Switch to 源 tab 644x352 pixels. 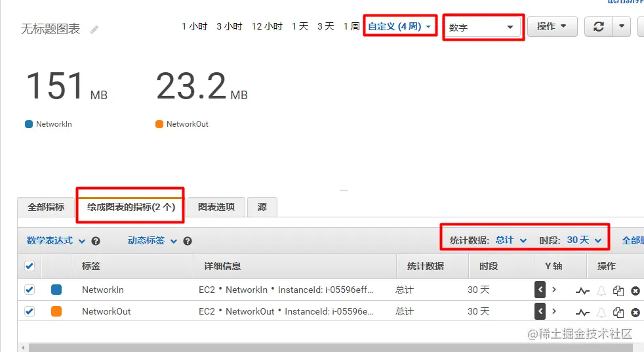tap(262, 207)
